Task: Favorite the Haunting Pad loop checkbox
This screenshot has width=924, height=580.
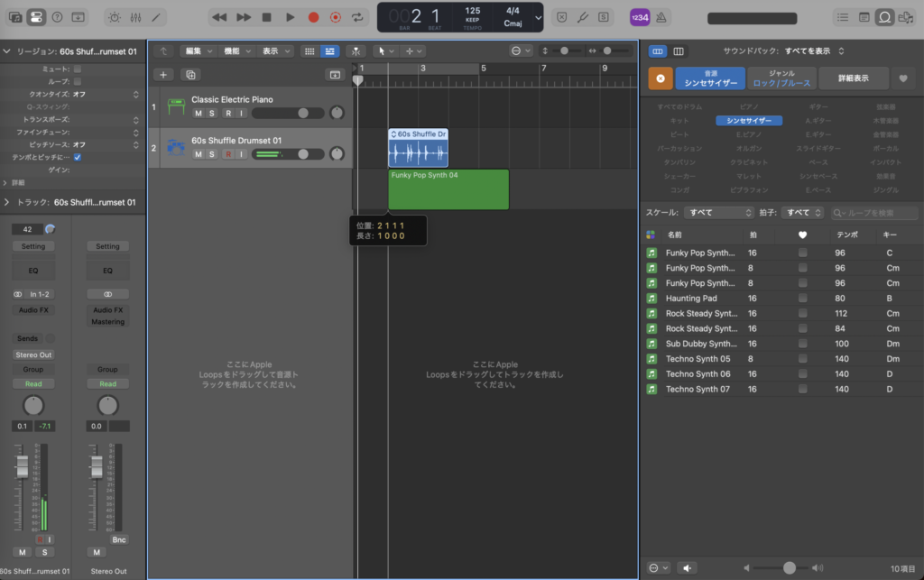Action: 802,299
